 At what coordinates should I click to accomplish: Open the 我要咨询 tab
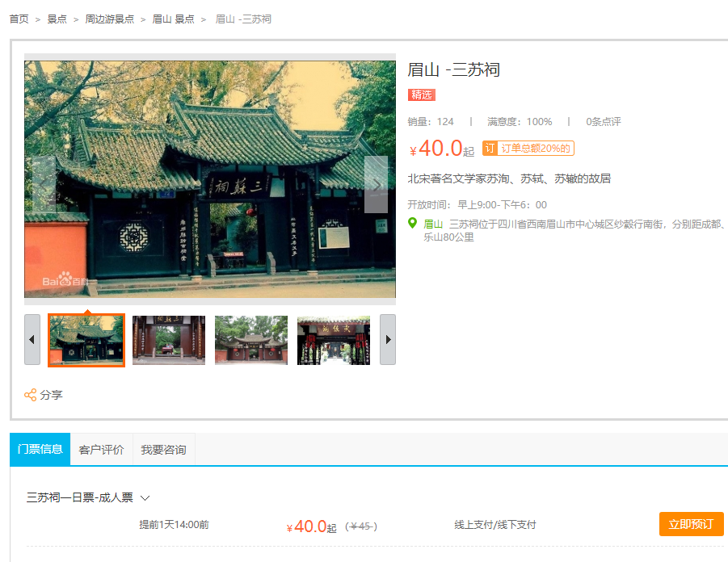pos(163,450)
